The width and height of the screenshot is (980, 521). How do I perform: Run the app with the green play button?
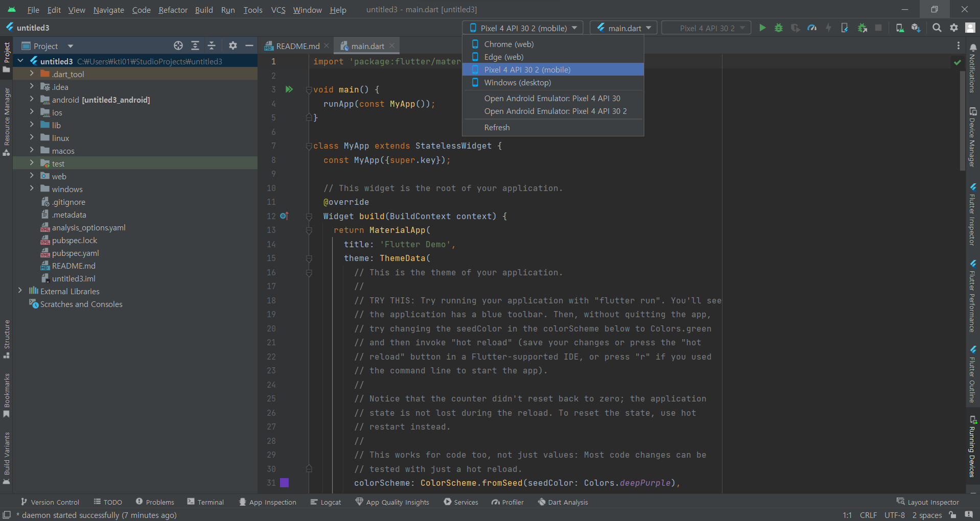tap(762, 28)
